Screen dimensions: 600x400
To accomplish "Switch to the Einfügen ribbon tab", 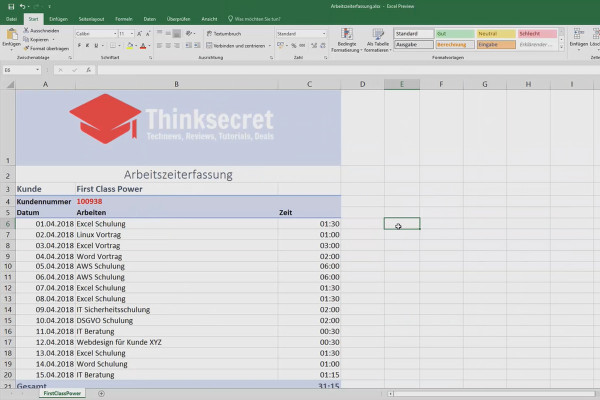I will [58, 19].
